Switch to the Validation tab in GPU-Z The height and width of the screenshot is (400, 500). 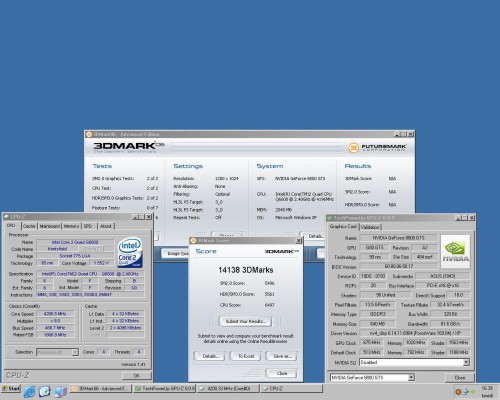pyautogui.click(x=370, y=227)
